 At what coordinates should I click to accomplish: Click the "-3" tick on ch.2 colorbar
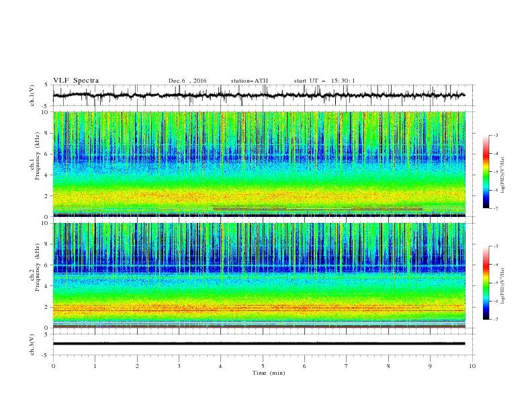click(x=496, y=246)
